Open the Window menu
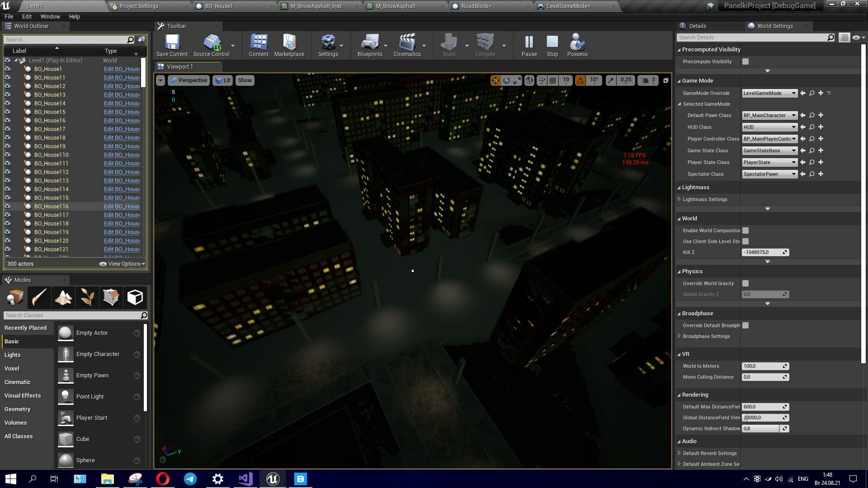Screen dimensions: 868x488 [50, 16]
